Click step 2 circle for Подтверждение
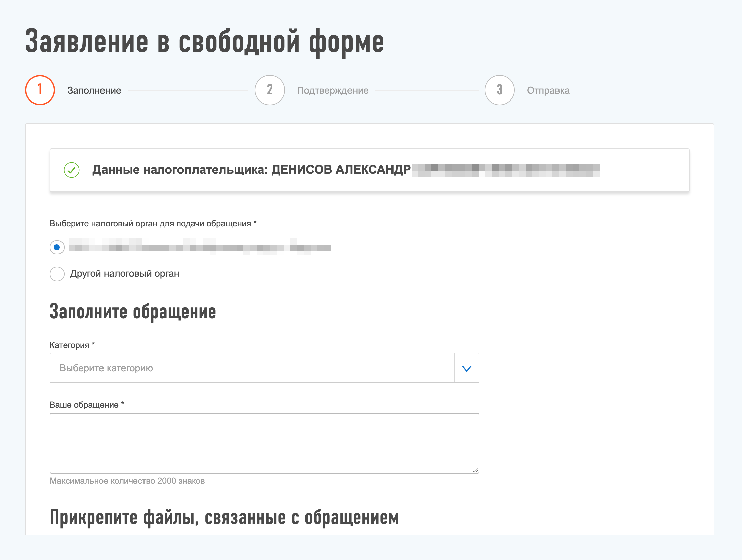Screen dimensions: 742x560 [270, 90]
